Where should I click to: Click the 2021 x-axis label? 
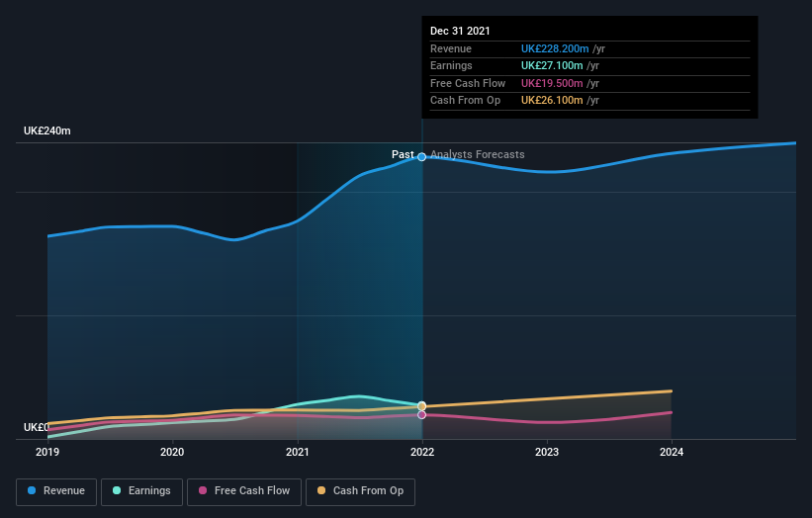pos(298,453)
